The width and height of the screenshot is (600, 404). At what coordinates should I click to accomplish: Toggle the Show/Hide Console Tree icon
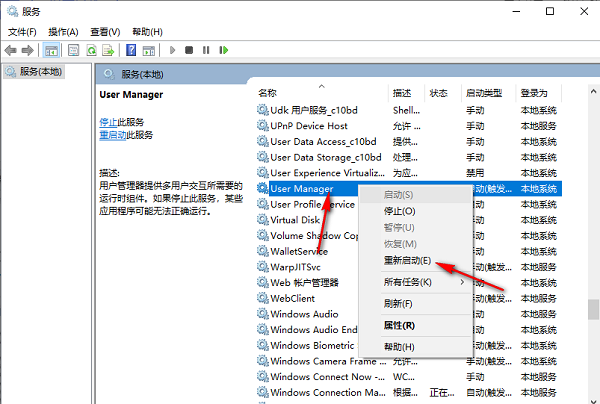[x=53, y=49]
